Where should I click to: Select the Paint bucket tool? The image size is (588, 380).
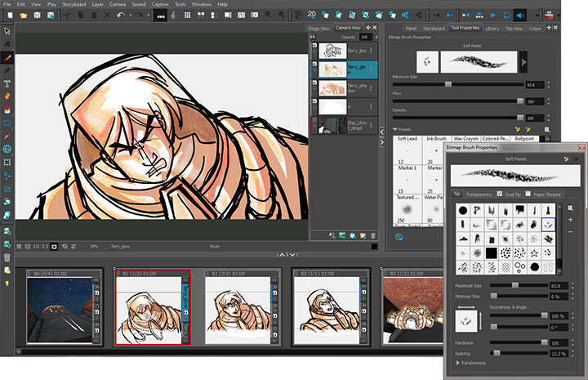(x=7, y=109)
